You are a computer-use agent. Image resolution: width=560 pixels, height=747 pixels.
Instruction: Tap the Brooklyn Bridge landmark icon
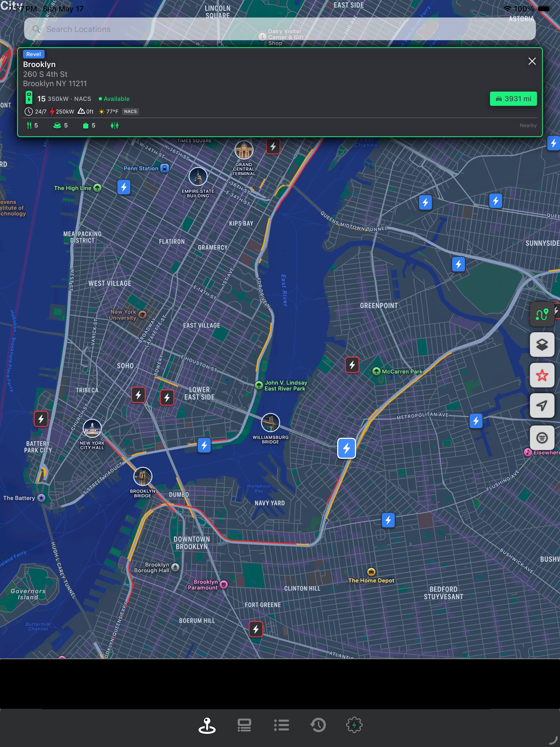click(x=143, y=477)
